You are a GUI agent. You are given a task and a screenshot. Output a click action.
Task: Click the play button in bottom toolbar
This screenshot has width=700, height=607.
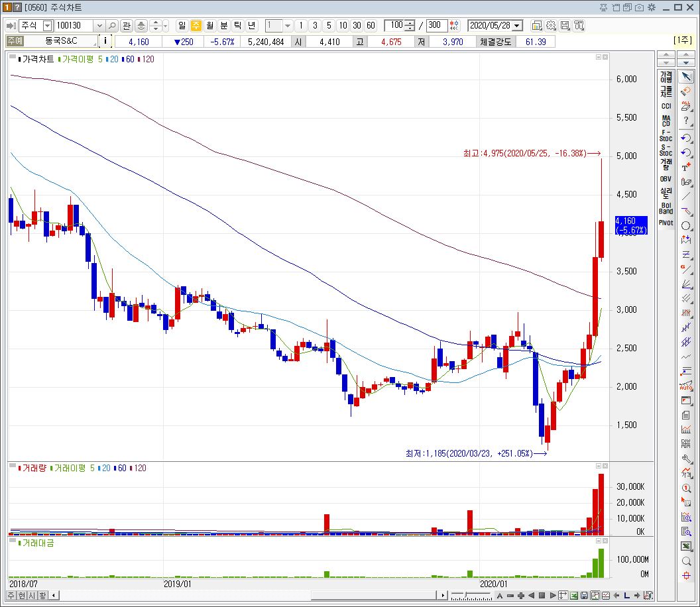(553, 595)
